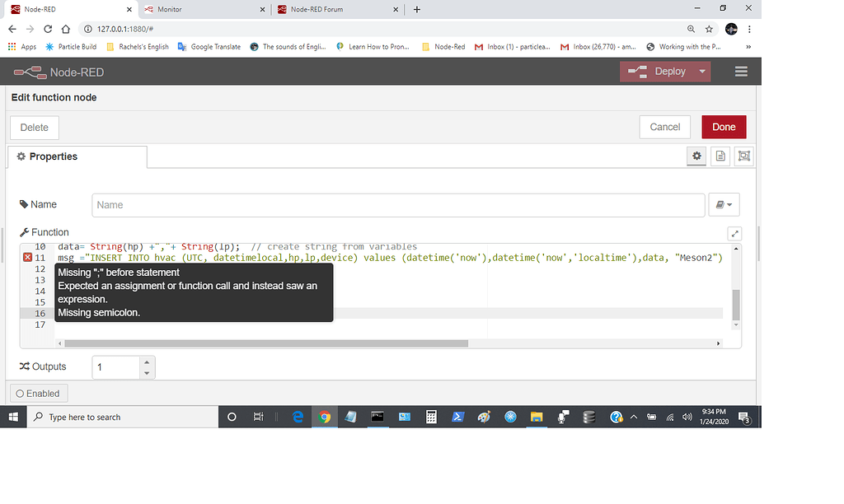This screenshot has width=844, height=504.
Task: Launch File Explorer from the taskbar
Action: (x=537, y=416)
